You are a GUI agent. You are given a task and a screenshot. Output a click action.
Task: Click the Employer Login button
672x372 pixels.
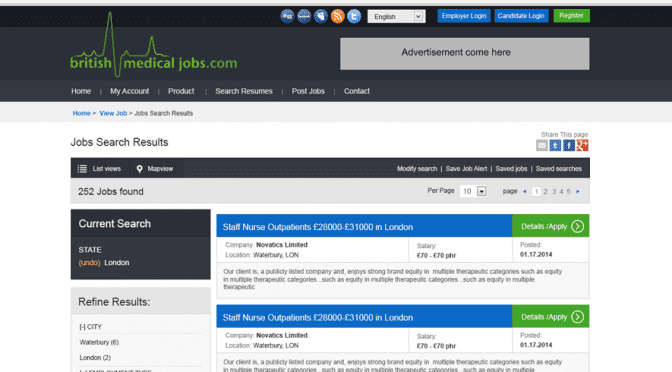pyautogui.click(x=464, y=16)
